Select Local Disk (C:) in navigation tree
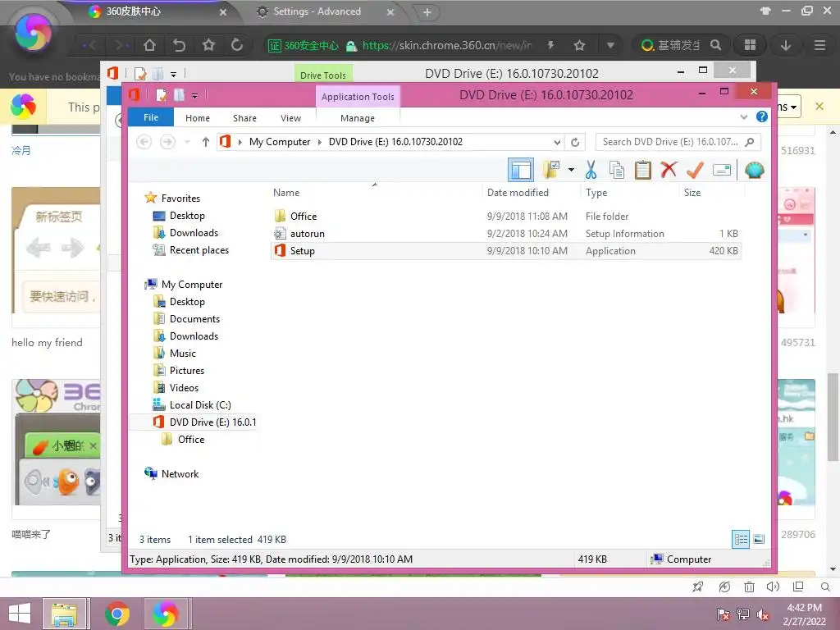The image size is (840, 630). [x=200, y=405]
